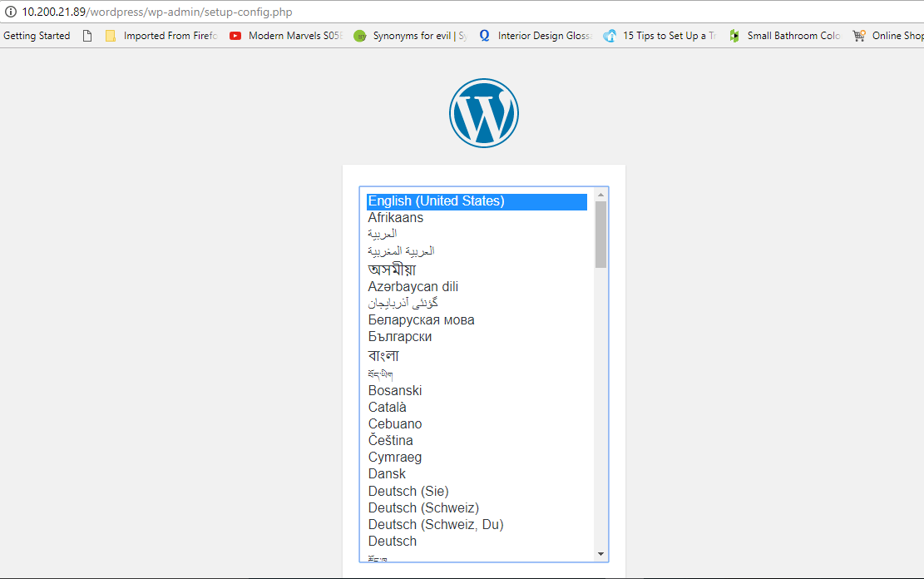Image resolution: width=924 pixels, height=579 pixels.
Task: Open the blank page bookmark icon
Action: click(x=87, y=36)
